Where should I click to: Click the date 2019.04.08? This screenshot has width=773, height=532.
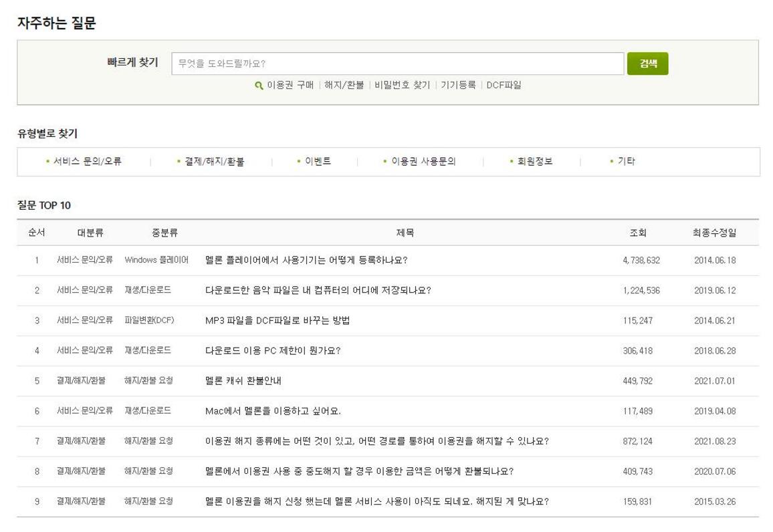(x=715, y=411)
